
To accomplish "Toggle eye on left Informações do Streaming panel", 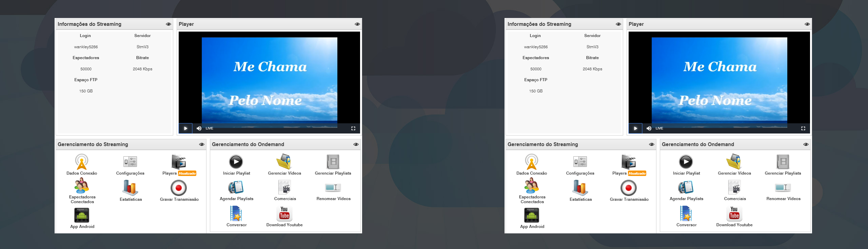I will coord(168,24).
